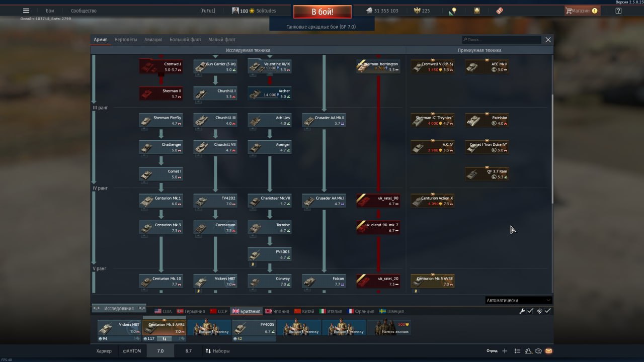Click the research tree vertical scrollbar
644x362 pixels.
552,148
